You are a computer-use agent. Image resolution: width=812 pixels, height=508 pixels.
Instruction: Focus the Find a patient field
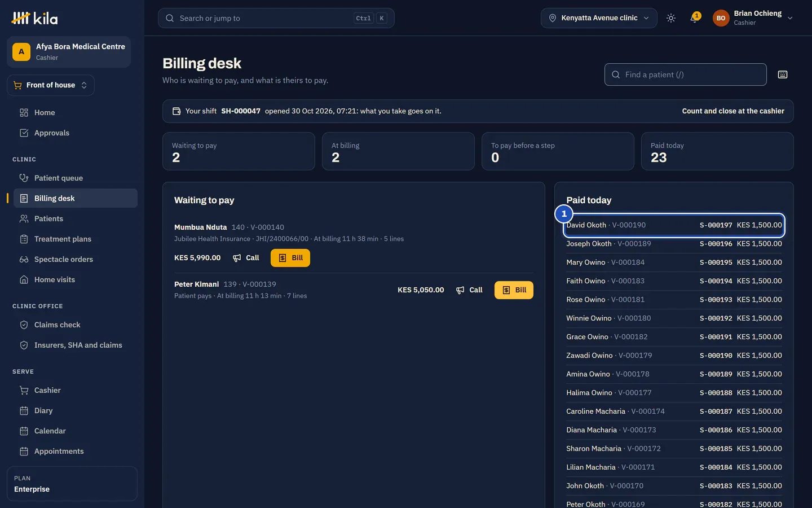(686, 75)
